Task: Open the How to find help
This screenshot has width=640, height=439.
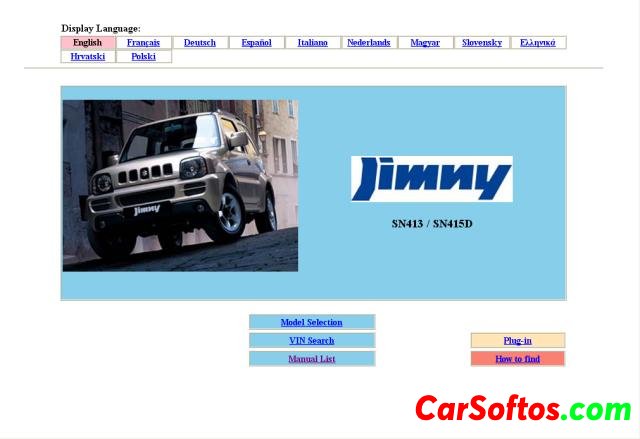Action: pyautogui.click(x=517, y=358)
